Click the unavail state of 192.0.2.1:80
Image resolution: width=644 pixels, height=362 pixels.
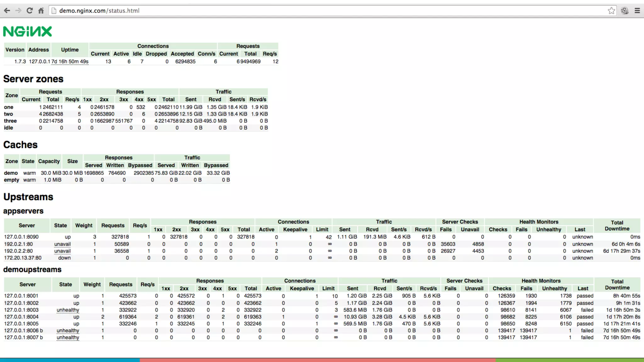pyautogui.click(x=62, y=244)
